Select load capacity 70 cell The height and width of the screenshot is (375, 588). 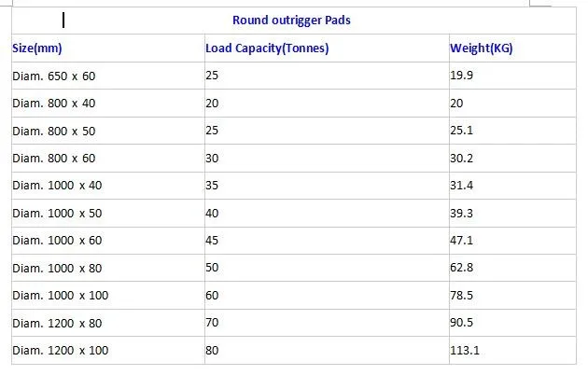(x=212, y=324)
